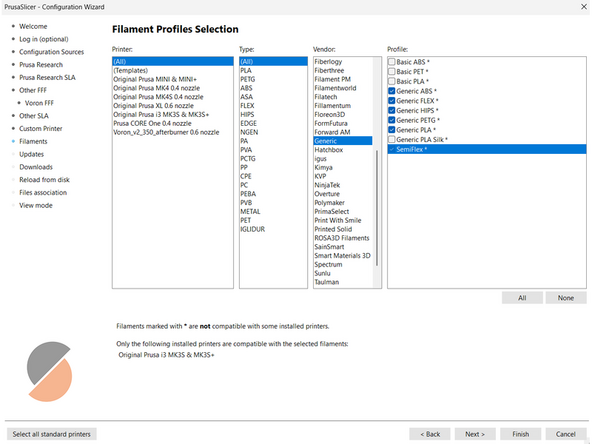Enable the Generic PLA Silk profile

coord(392,140)
